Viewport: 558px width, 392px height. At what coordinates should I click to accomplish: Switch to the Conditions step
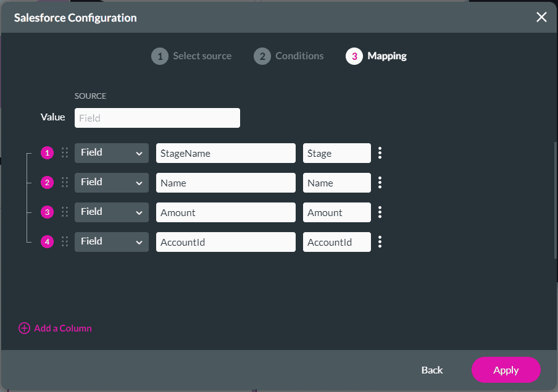click(289, 56)
